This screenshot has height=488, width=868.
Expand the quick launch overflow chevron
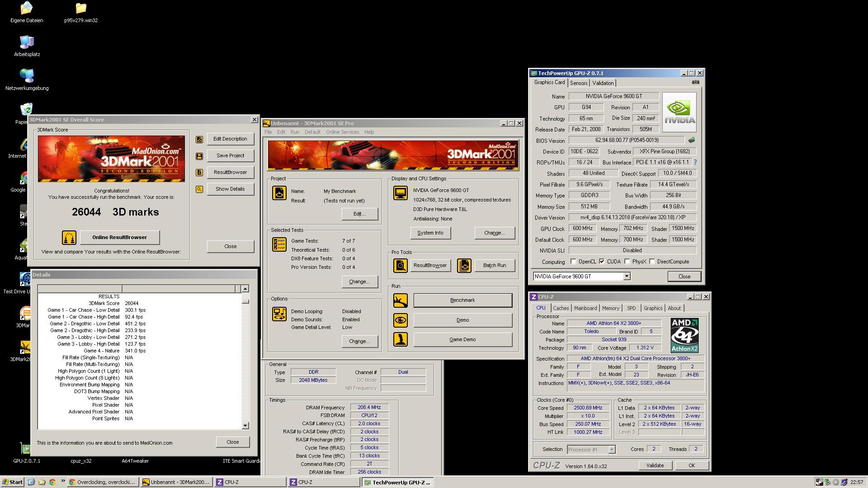tap(63, 482)
